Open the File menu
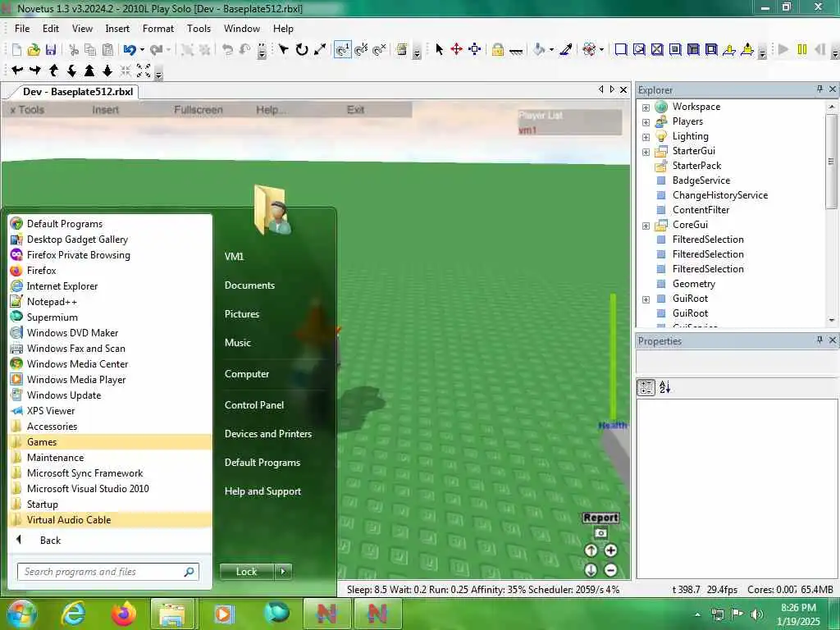Viewport: 840px width, 630px height. tap(22, 29)
